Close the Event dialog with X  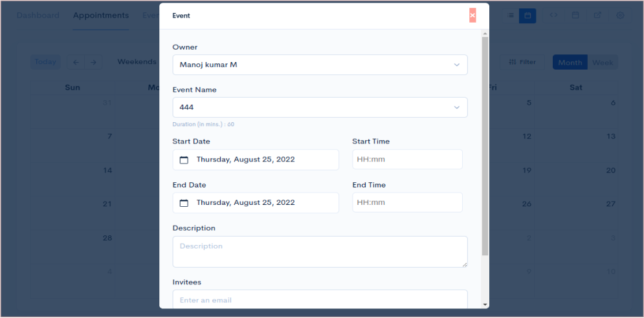pos(472,16)
